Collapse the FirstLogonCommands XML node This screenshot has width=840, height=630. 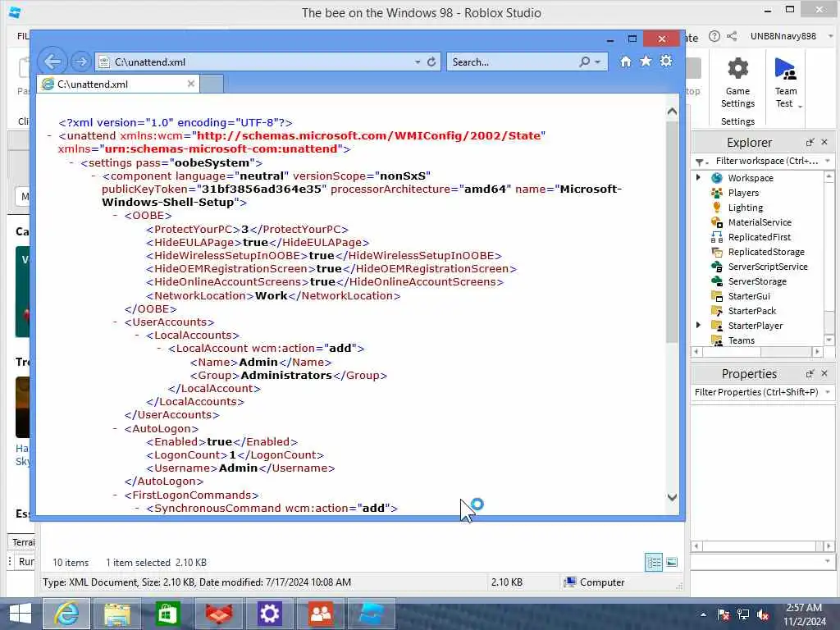[x=115, y=495]
